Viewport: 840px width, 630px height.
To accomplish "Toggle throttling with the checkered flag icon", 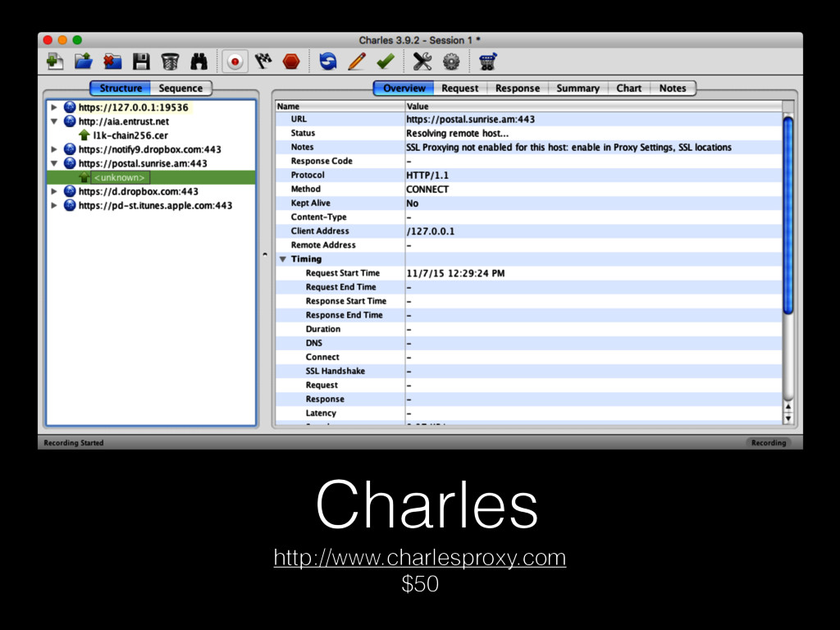I will 263,62.
